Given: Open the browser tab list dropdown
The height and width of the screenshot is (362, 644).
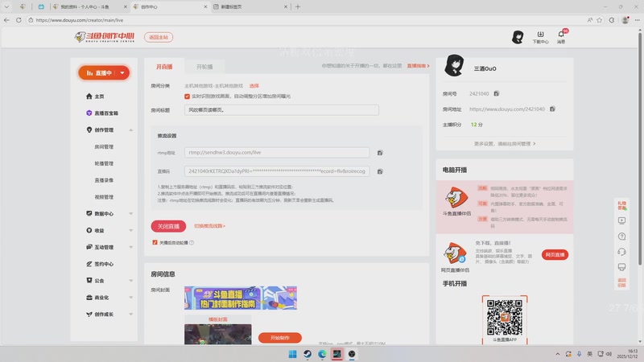Looking at the screenshot, I should [x=6, y=6].
